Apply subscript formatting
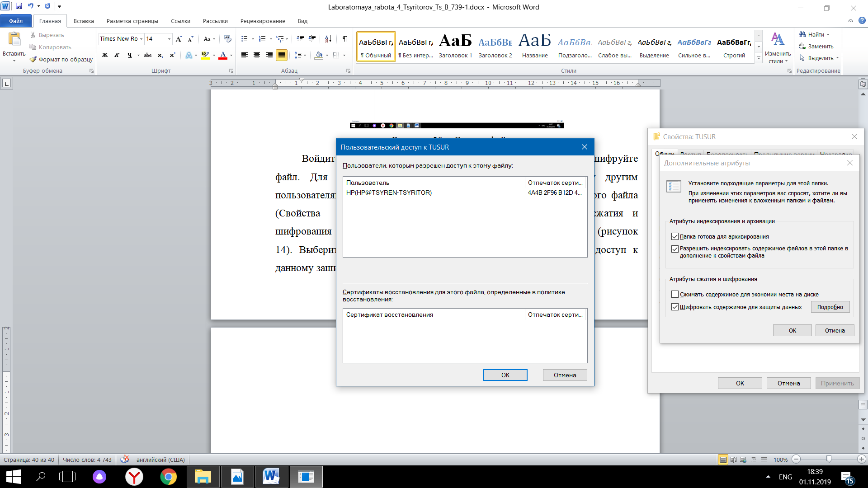Image resolution: width=868 pixels, height=488 pixels. tap(160, 55)
